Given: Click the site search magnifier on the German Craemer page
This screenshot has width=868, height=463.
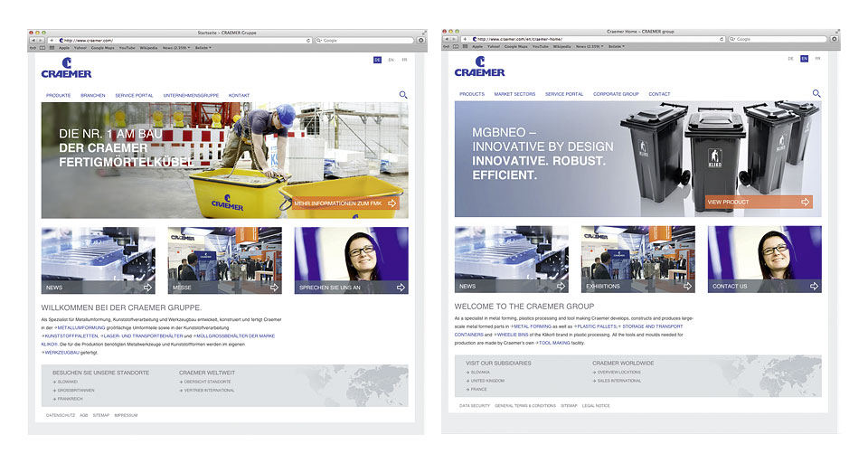Looking at the screenshot, I should coord(403,95).
